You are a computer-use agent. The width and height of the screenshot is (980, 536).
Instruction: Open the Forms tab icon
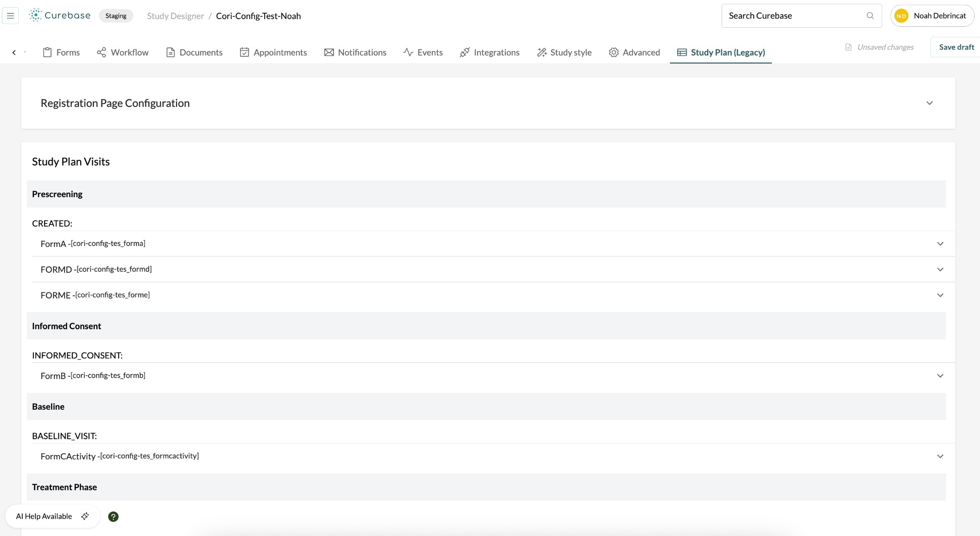[47, 52]
